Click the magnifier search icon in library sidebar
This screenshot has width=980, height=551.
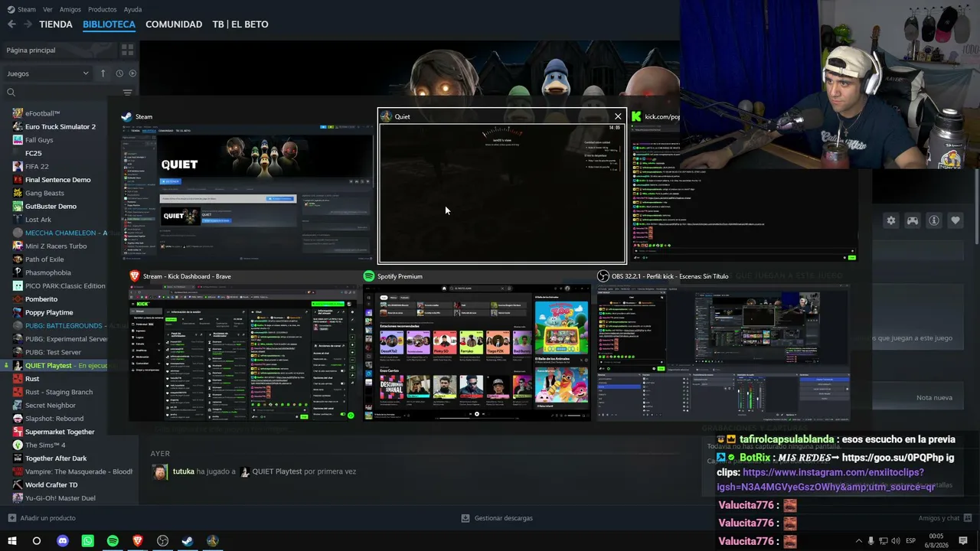pos(11,93)
